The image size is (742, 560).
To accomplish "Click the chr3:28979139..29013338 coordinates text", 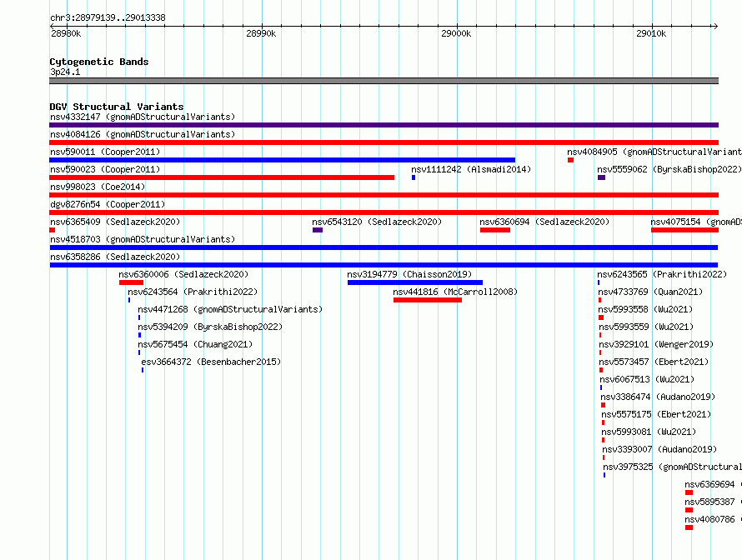I will (108, 18).
